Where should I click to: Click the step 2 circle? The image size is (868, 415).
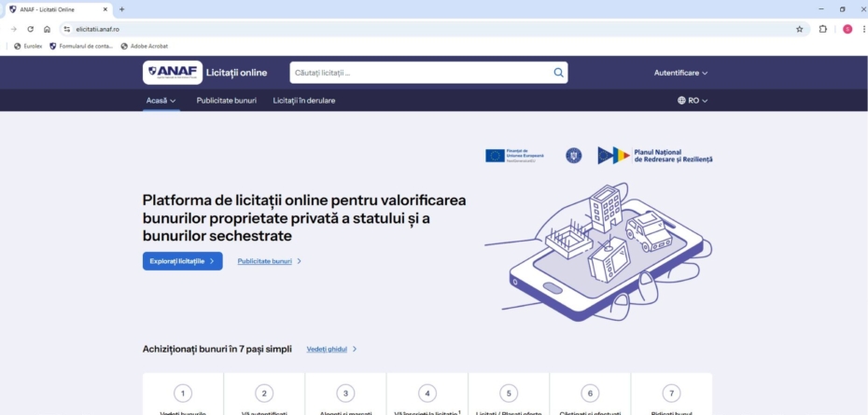pos(264,394)
